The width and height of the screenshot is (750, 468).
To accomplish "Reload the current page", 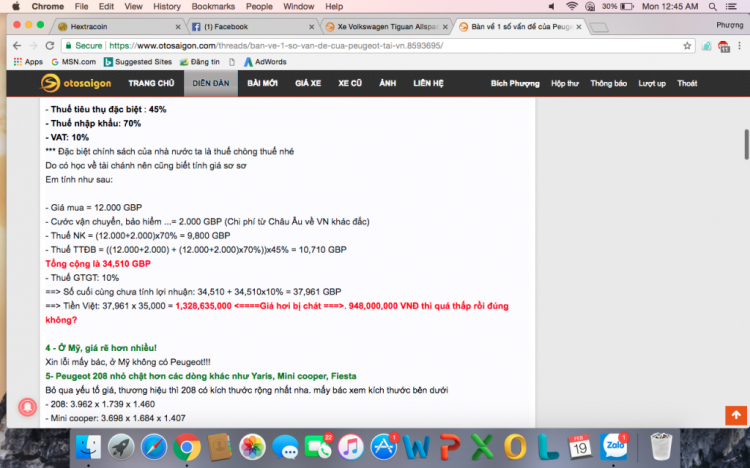I will click(x=49, y=45).
